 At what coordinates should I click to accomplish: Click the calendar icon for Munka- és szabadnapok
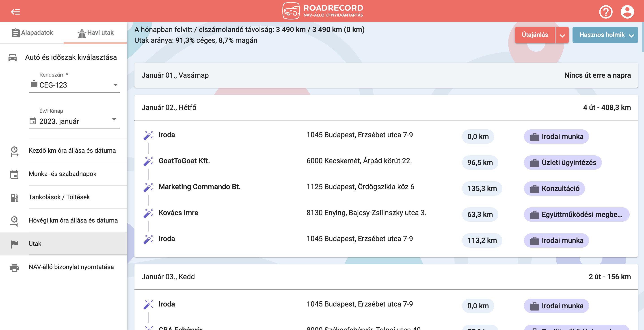pos(14,174)
